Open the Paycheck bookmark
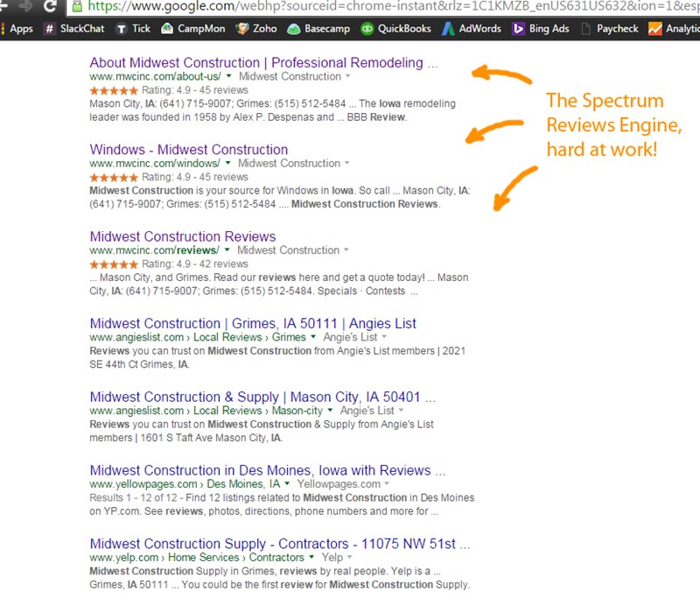The height and width of the screenshot is (605, 700). click(x=609, y=28)
